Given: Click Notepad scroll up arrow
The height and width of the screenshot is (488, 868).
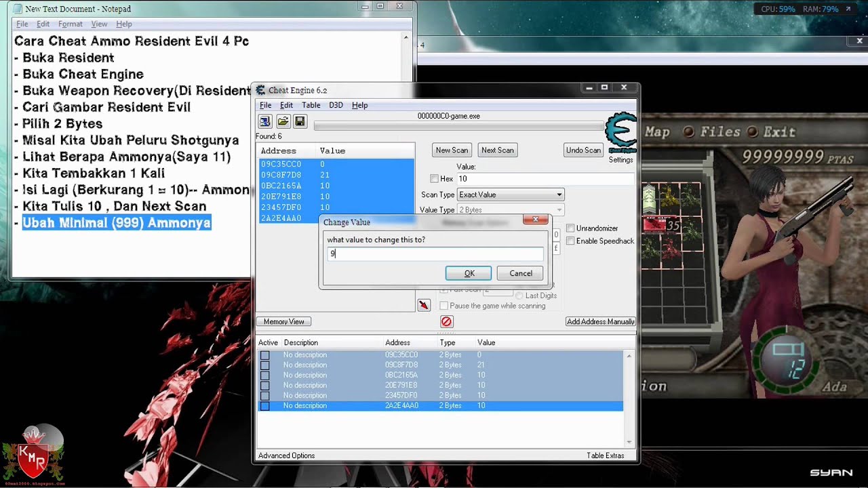Looking at the screenshot, I should pos(406,38).
